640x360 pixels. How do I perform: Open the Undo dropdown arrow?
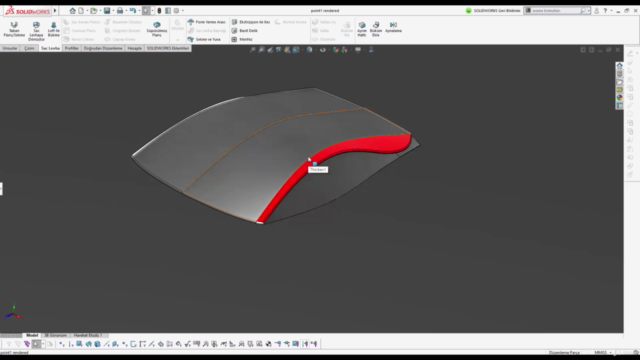tap(139, 11)
